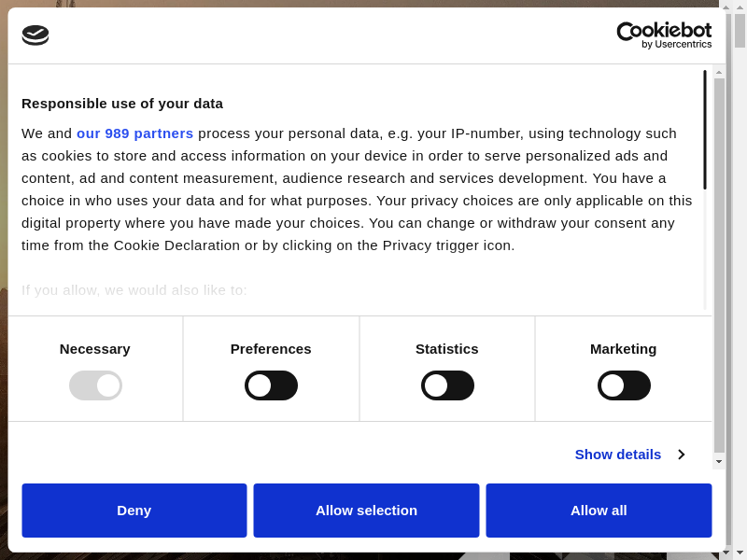Viewport: 747px width, 560px height.
Task: Click the thin black text-area scrollbar
Action: 705,131
